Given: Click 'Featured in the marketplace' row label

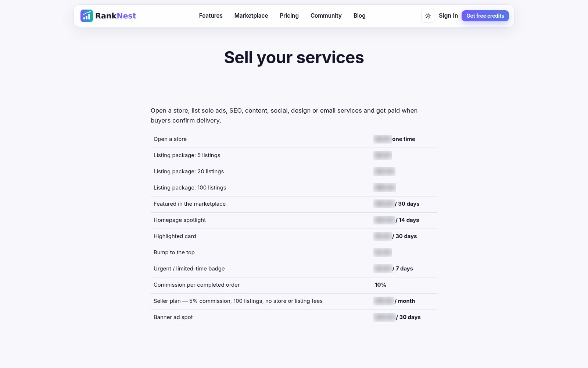Looking at the screenshot, I should click(x=190, y=204).
